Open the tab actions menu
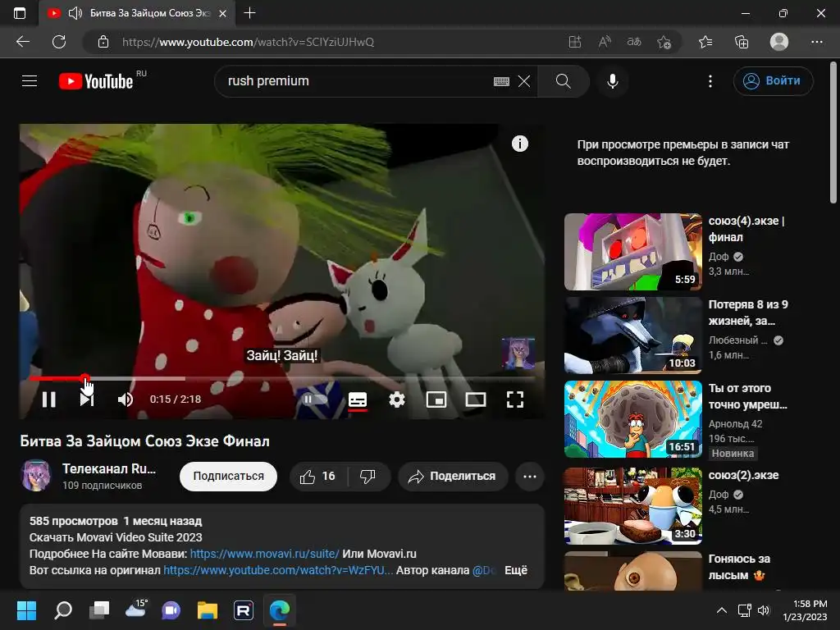 pyautogui.click(x=20, y=13)
